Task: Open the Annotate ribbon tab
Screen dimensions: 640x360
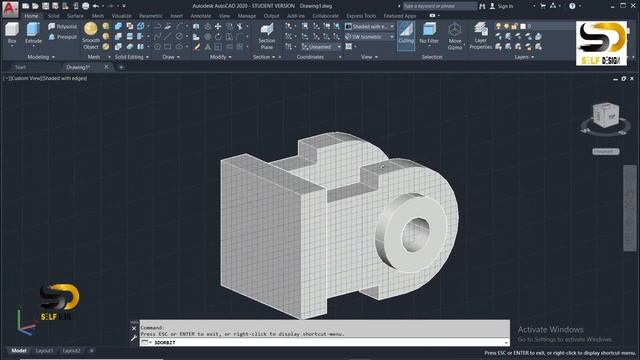Action: tap(201, 16)
